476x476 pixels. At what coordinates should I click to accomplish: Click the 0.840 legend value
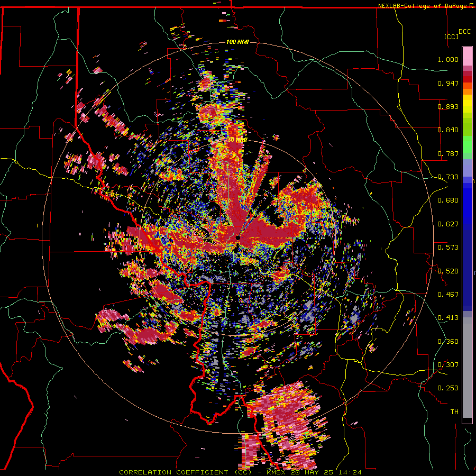[x=448, y=130]
